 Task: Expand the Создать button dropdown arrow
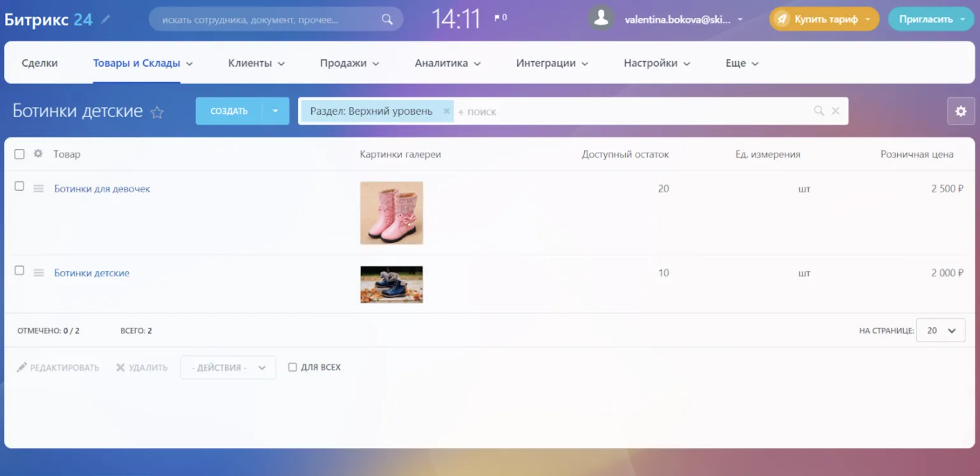coord(276,111)
